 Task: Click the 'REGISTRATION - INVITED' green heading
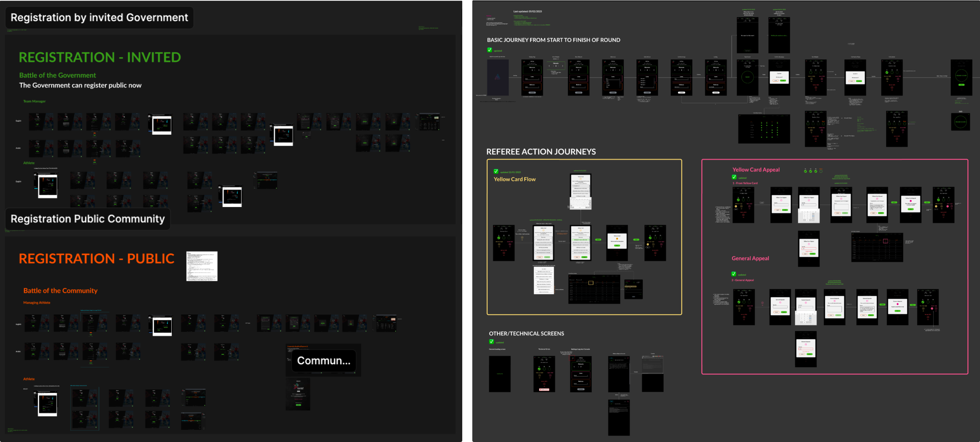[x=100, y=57]
